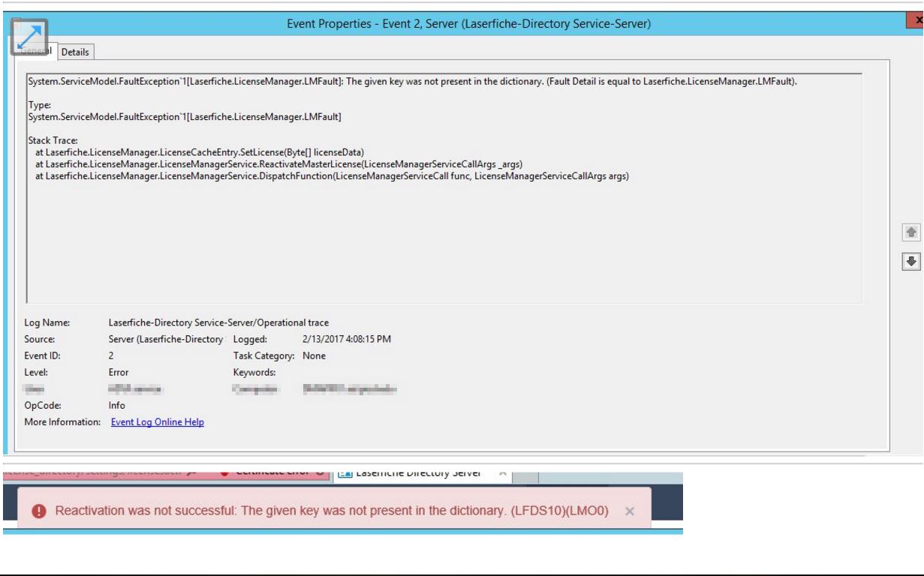924x576 pixels.
Task: Open the Event Log Online Help link
Action: click(x=158, y=422)
